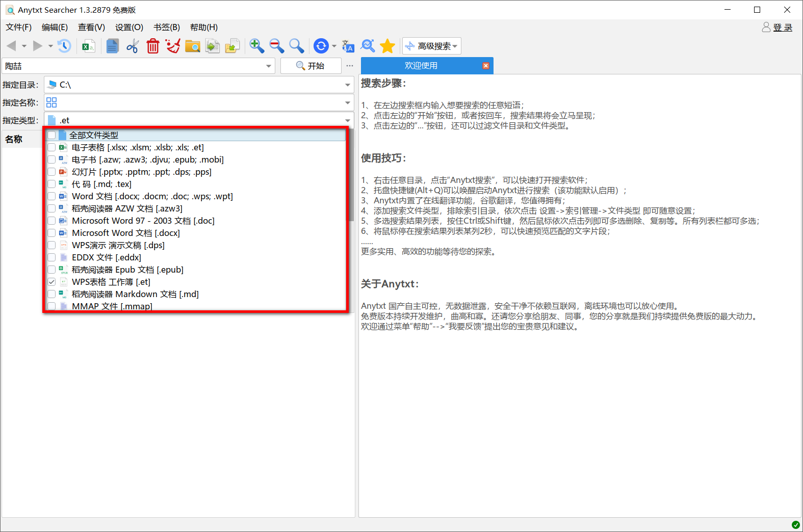Click the plain magnifier reset zoom icon
Image resolution: width=803 pixels, height=532 pixels.
point(297,46)
